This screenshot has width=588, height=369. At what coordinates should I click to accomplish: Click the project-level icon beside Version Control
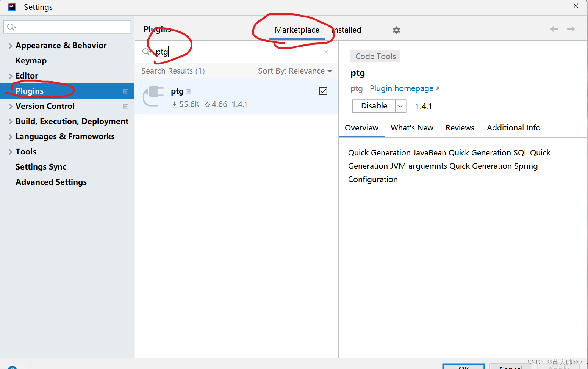126,106
